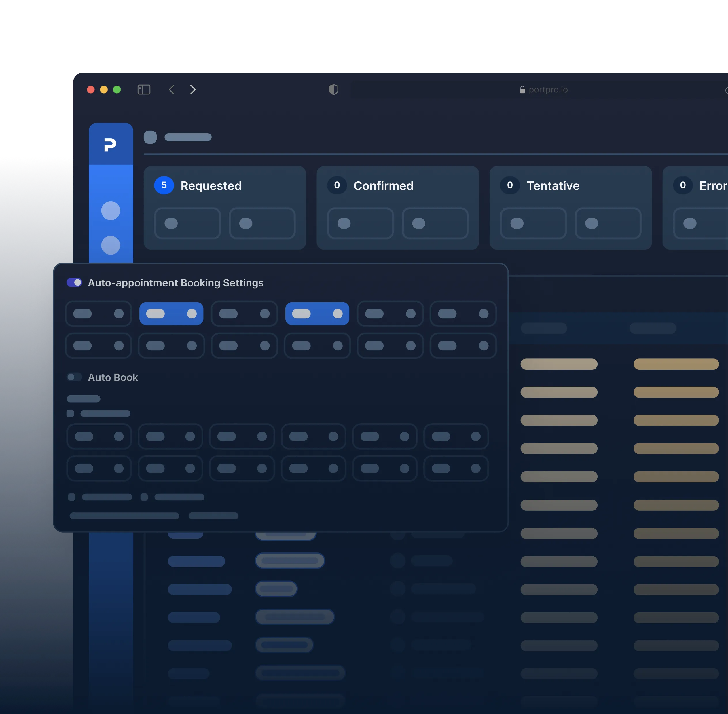The image size is (728, 714).
Task: Select the first circle in blue sidebar
Action: tap(111, 211)
